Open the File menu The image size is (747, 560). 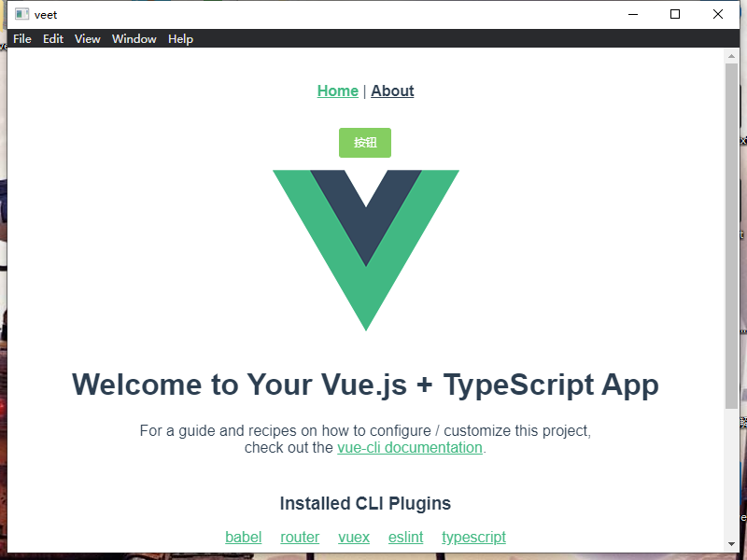(x=21, y=39)
